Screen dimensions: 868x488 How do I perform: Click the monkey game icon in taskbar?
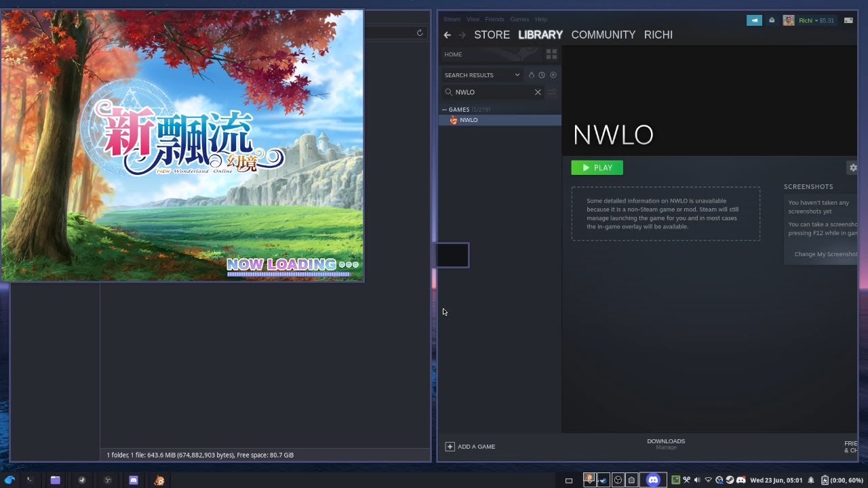[x=159, y=480]
